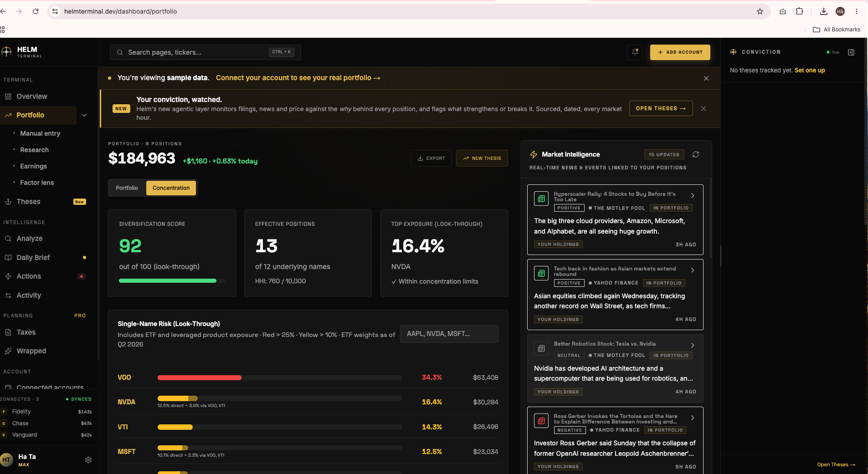This screenshot has width=868, height=474.
Task: Open the Research sub-page
Action: pos(34,150)
